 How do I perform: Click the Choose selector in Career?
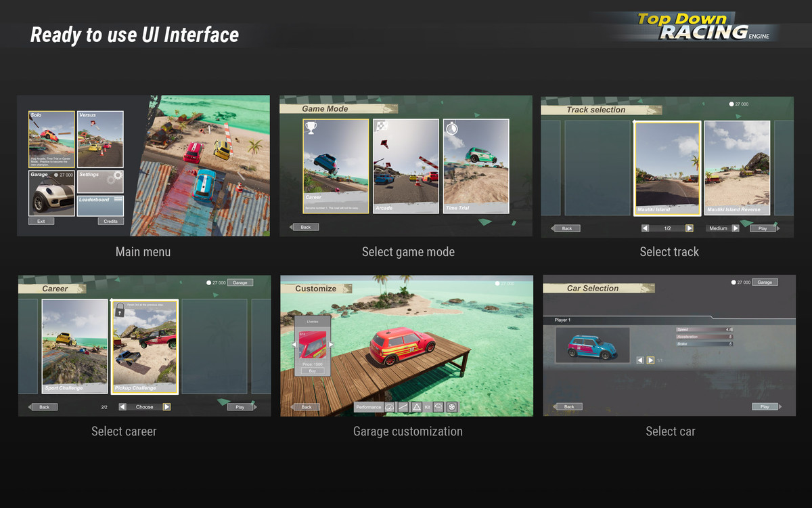pos(145,407)
